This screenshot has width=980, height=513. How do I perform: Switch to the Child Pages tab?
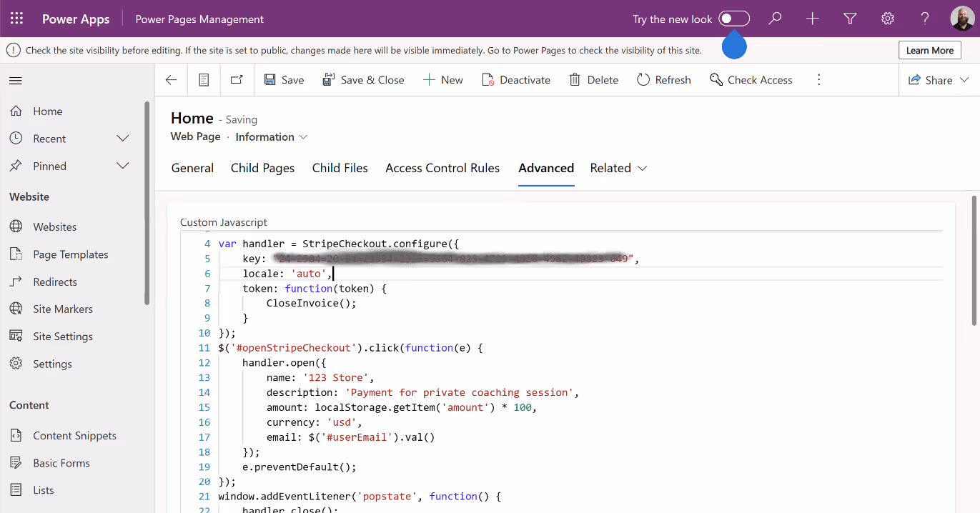tap(262, 168)
